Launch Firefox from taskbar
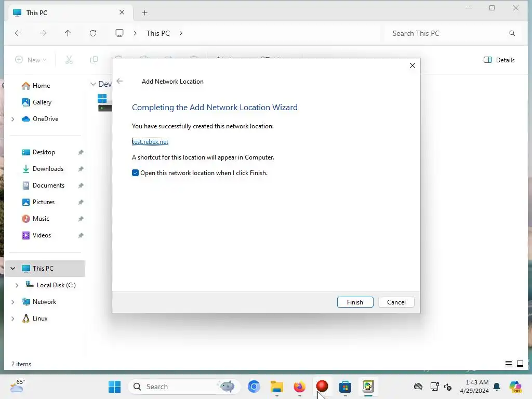 [299, 387]
